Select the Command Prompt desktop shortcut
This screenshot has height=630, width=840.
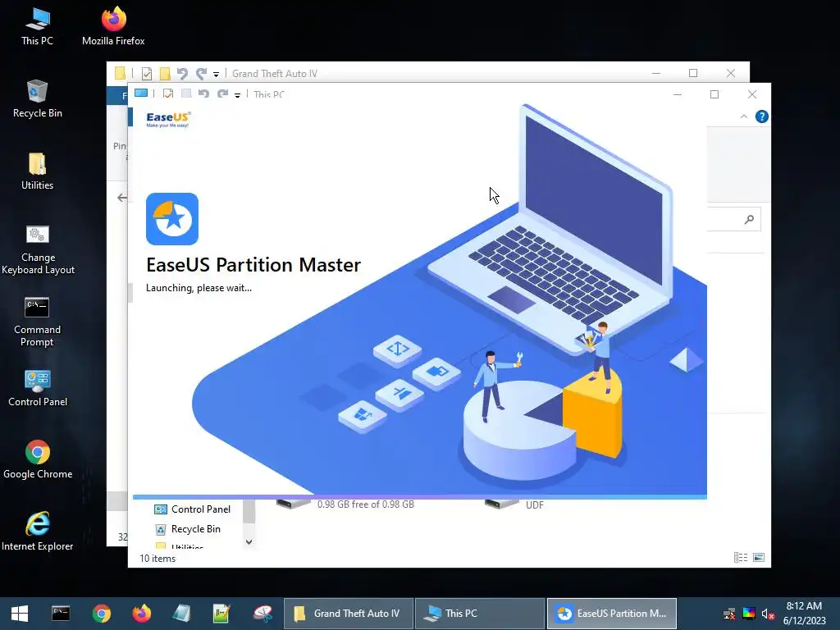[37, 322]
